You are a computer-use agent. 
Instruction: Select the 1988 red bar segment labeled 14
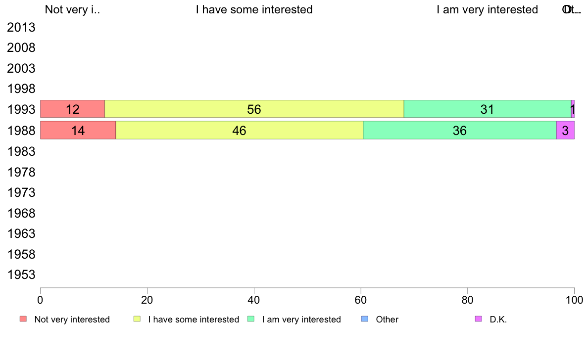tap(78, 131)
